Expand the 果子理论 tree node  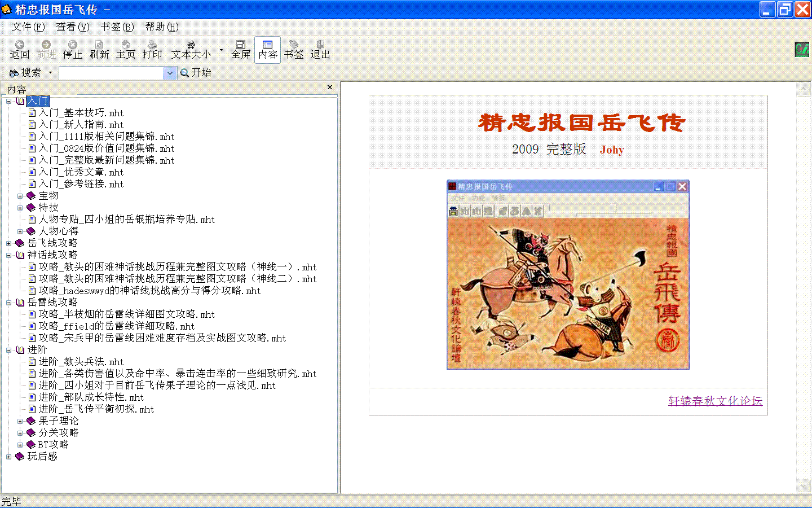click(x=20, y=421)
